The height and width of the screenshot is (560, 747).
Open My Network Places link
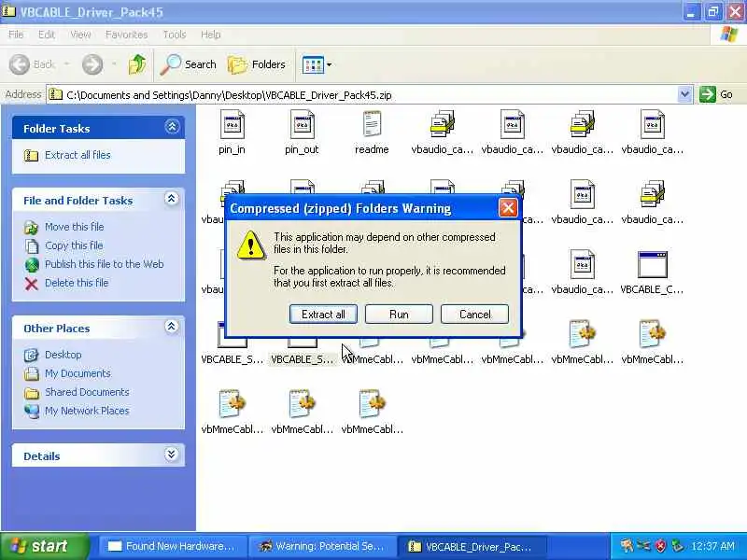tap(87, 411)
